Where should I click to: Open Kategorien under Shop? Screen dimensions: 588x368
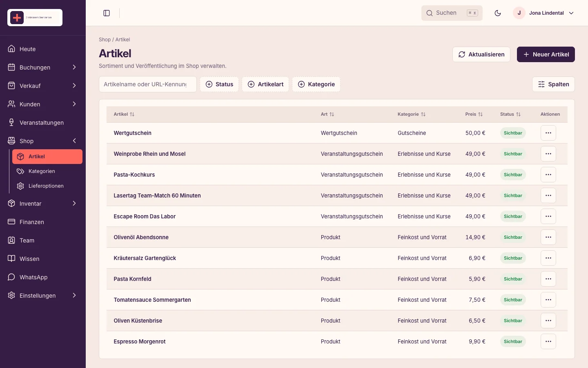47,171
